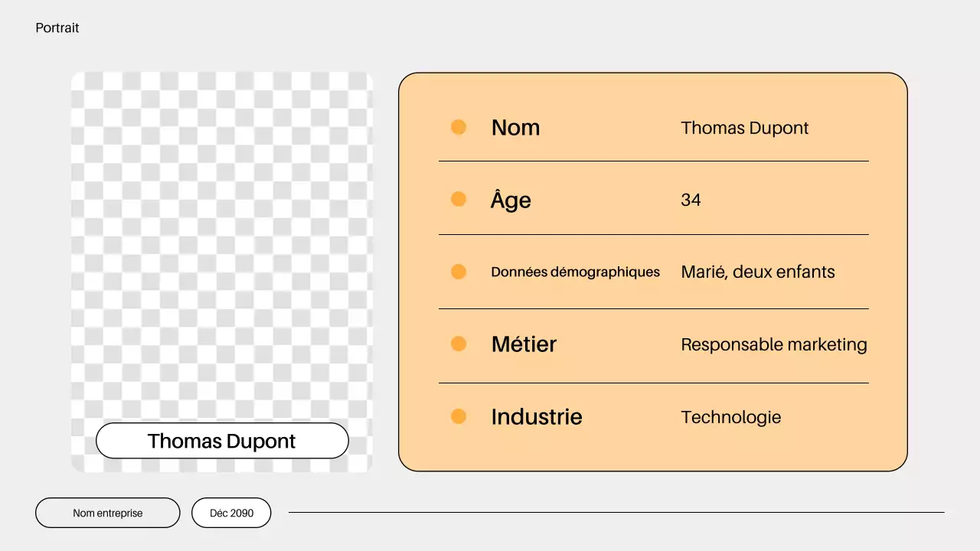The width and height of the screenshot is (980, 551).
Task: Select the Nom field label
Action: (x=515, y=127)
